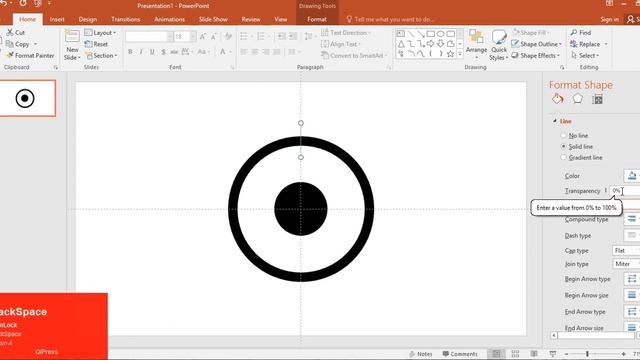640x360 pixels.
Task: Click the New Slide icon
Action: (72, 37)
